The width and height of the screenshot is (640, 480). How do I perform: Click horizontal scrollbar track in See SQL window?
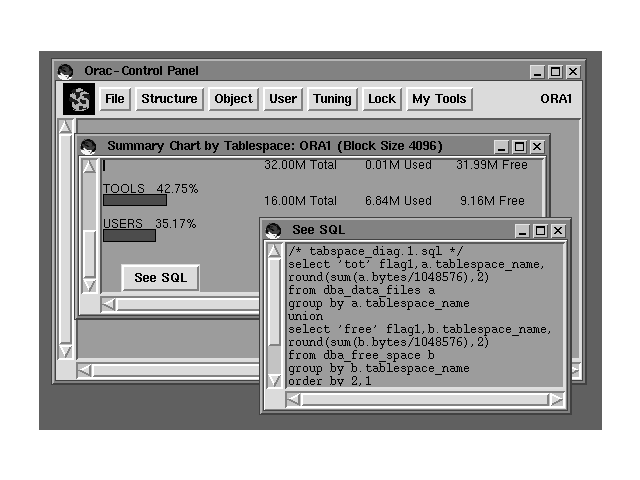420,399
